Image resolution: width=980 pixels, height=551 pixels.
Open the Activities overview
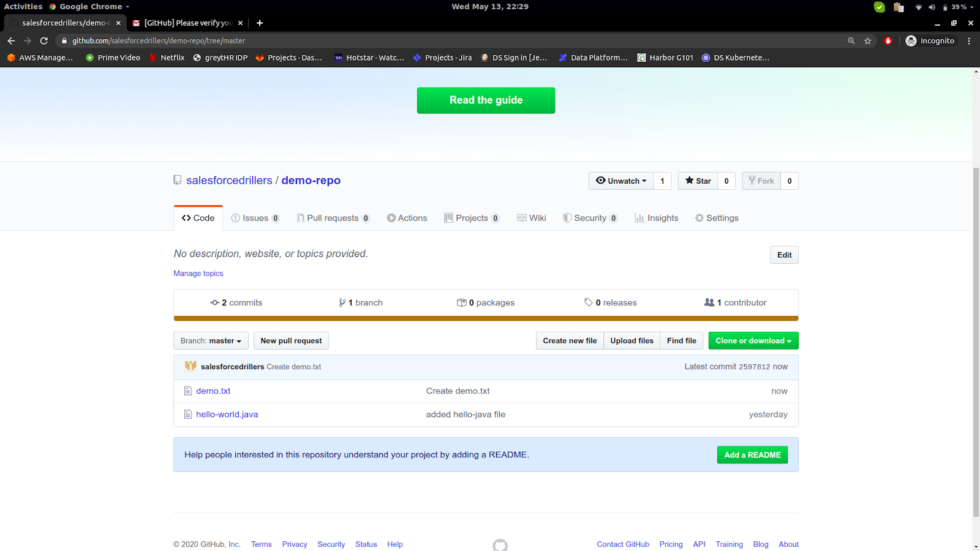click(x=23, y=7)
